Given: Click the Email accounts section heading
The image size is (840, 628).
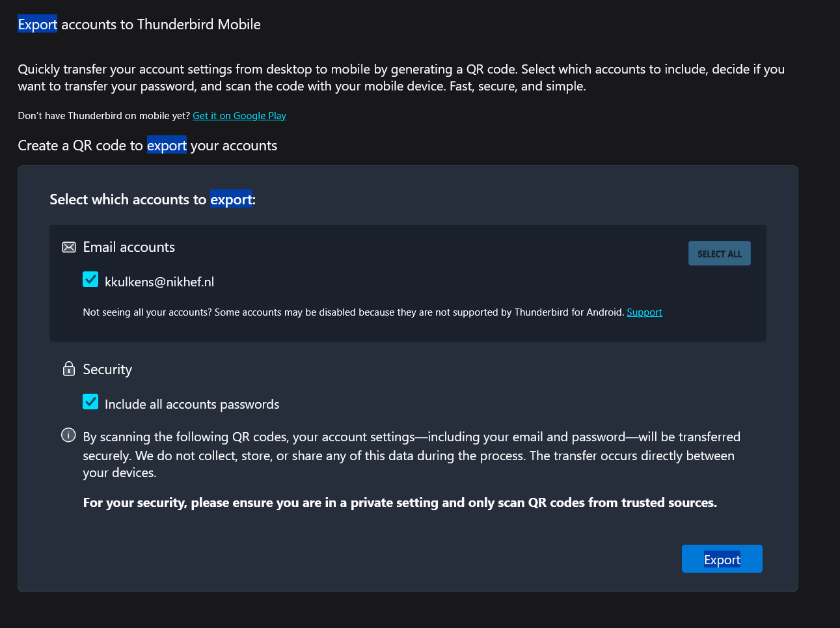Looking at the screenshot, I should tap(129, 247).
